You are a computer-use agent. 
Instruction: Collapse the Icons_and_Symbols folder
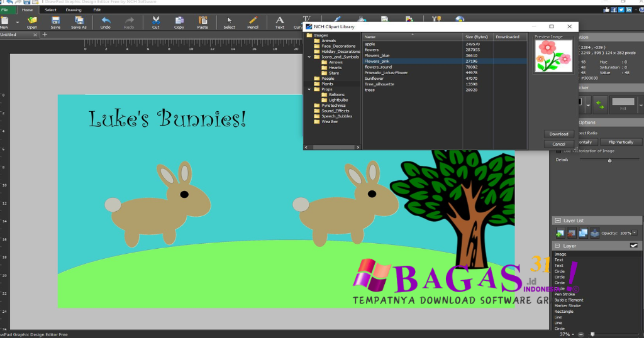pos(309,57)
